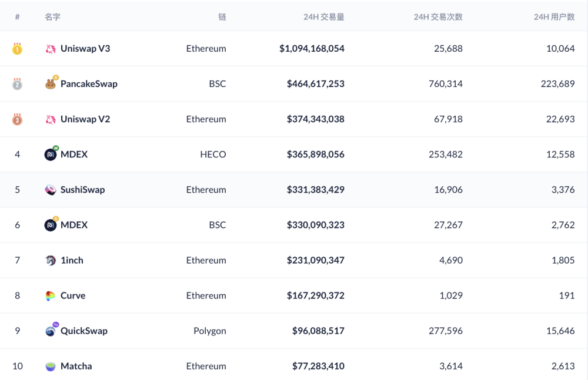Click the SushiSwap logo icon
Image resolution: width=588 pixels, height=380 pixels.
51,190
